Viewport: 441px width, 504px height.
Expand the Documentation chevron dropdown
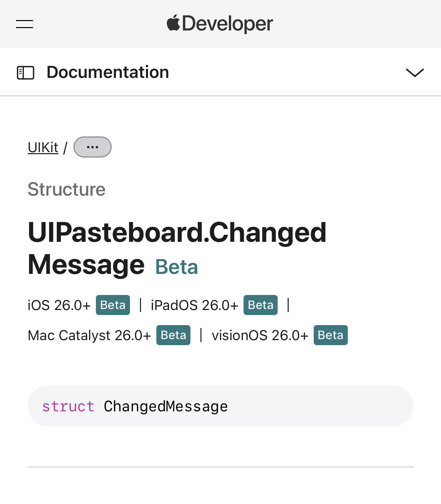pos(415,73)
